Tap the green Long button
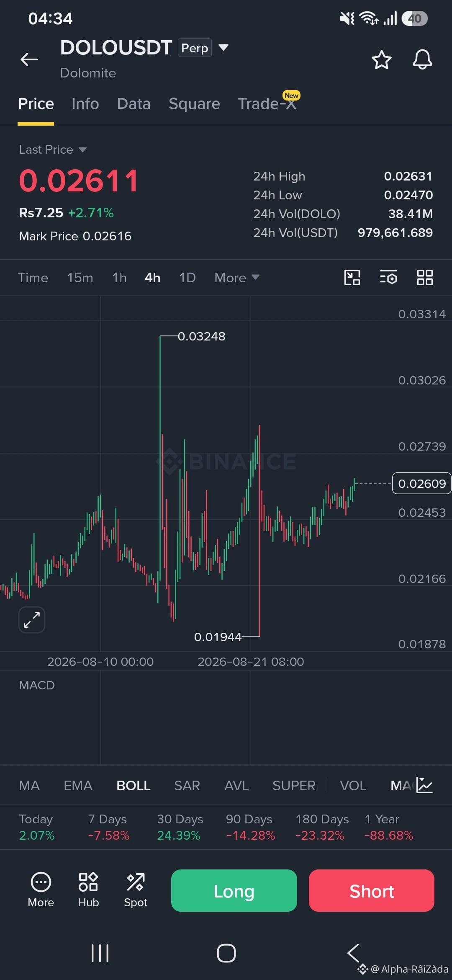Screen dimensions: 452x980 click(x=234, y=890)
